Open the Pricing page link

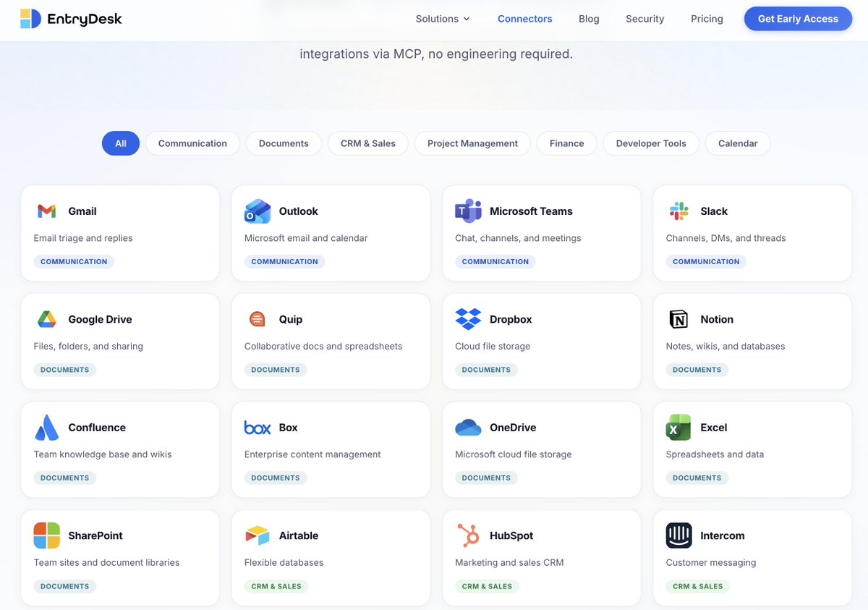click(x=707, y=19)
